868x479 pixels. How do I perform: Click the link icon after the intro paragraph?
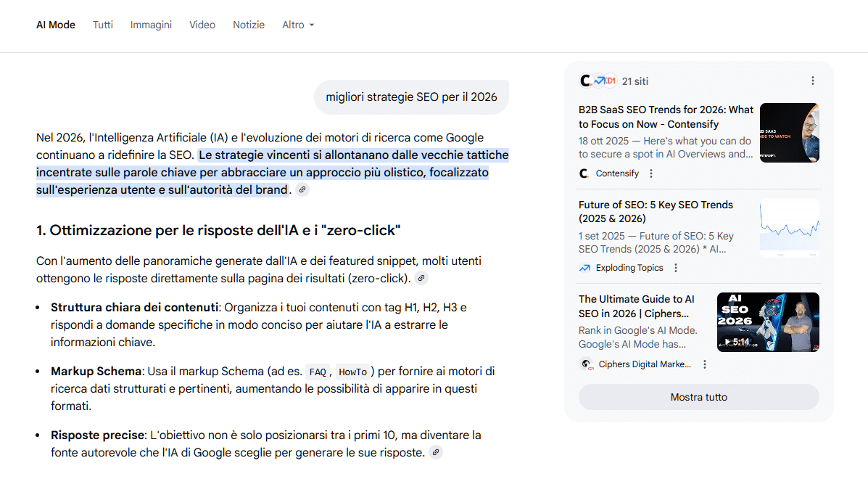(x=302, y=190)
